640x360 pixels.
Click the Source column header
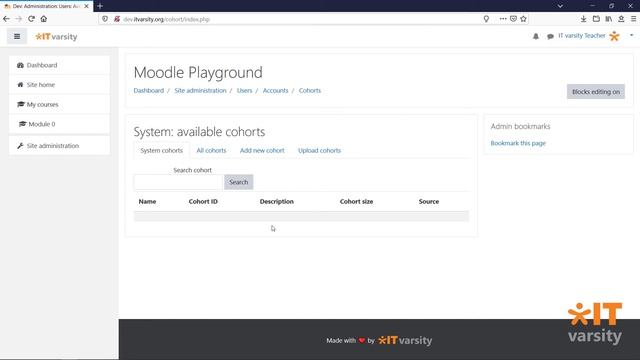pyautogui.click(x=429, y=202)
